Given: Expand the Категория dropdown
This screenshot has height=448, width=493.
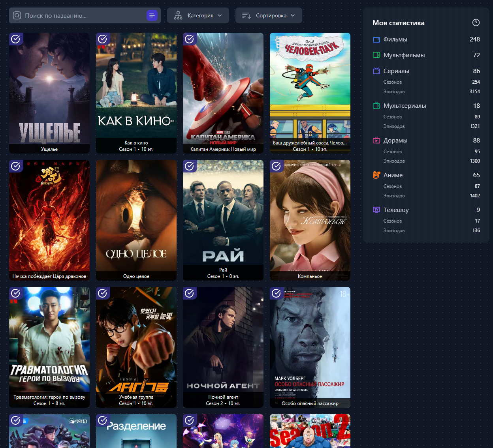Looking at the screenshot, I should click(198, 16).
